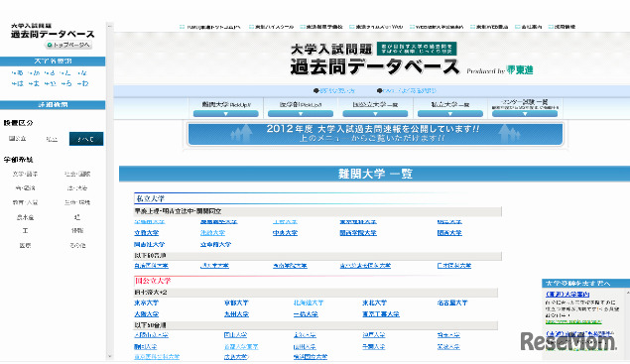Click the sidebar scrollbar up arrow
This screenshot has height=364, width=630.
coord(110,26)
